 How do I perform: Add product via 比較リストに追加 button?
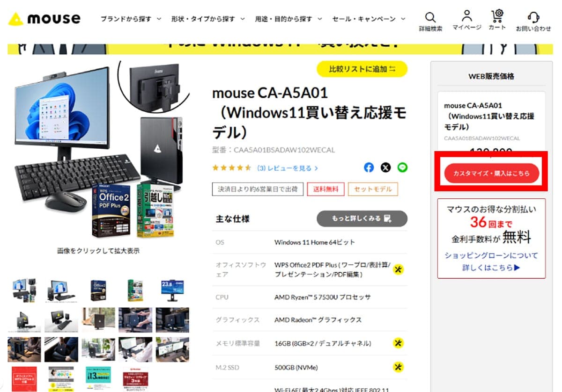click(x=362, y=68)
